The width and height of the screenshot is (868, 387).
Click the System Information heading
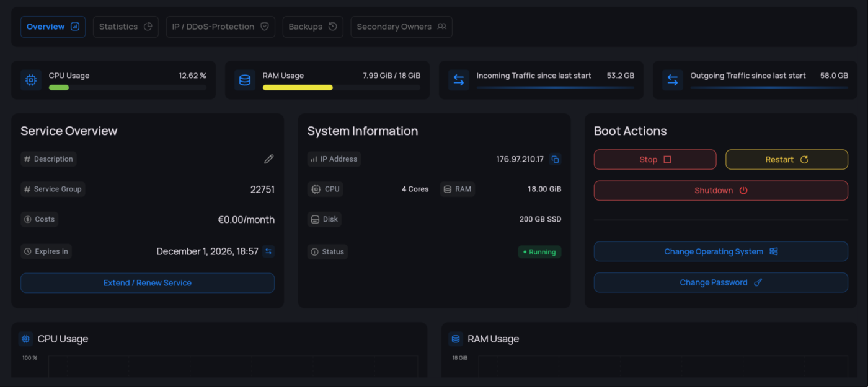coord(363,131)
